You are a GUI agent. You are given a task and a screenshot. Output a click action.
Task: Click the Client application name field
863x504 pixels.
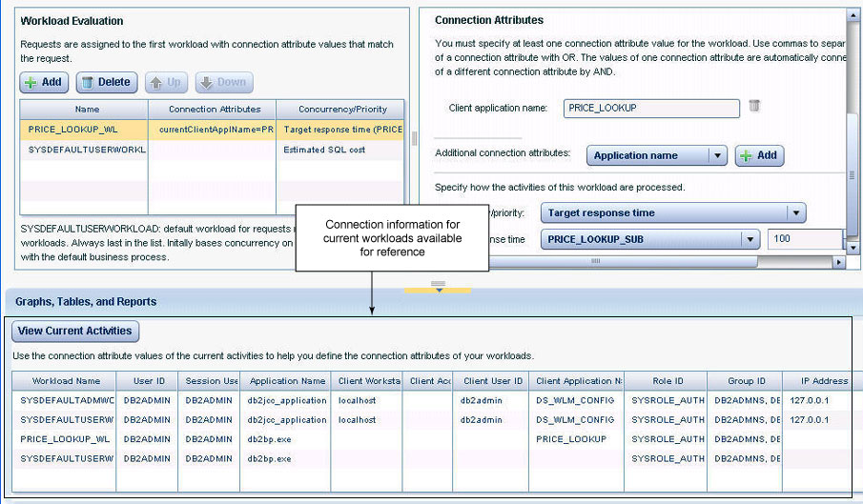[651, 109]
